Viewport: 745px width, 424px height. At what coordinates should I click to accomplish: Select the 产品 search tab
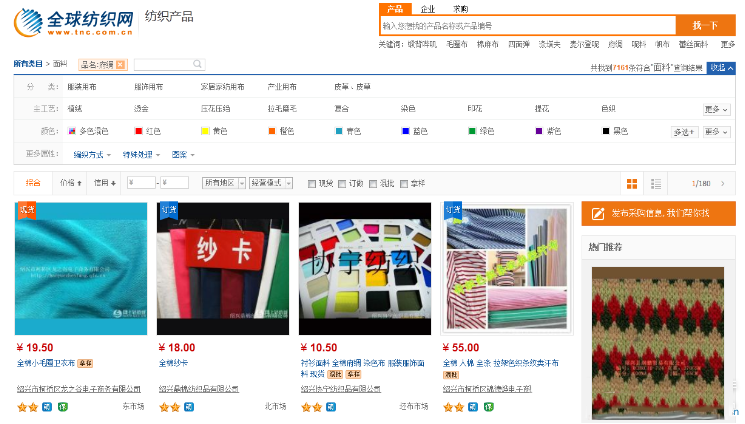[x=394, y=9]
